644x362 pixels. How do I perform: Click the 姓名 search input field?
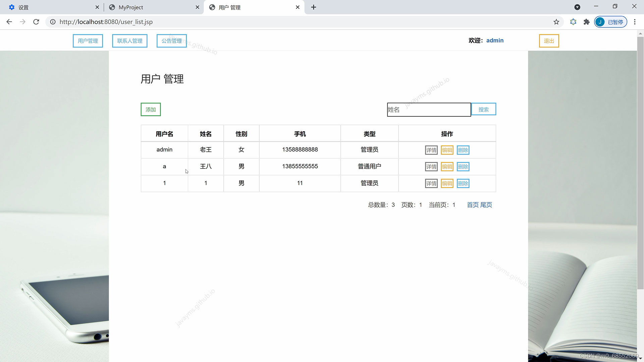pyautogui.click(x=429, y=110)
